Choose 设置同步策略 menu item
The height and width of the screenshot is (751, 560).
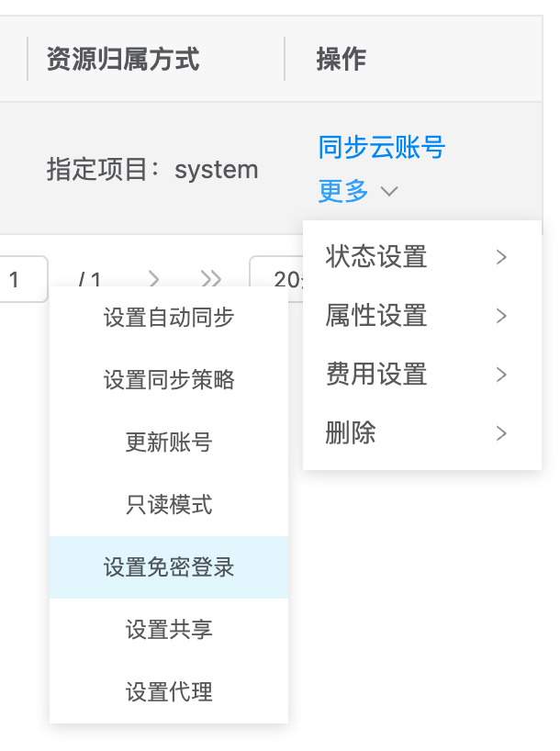click(169, 380)
